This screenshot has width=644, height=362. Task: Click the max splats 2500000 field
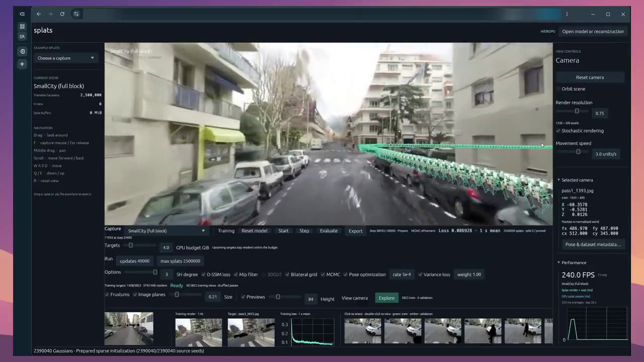click(x=180, y=261)
